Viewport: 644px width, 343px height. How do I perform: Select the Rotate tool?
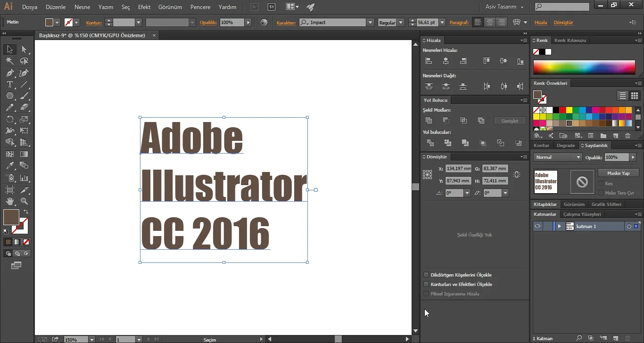10,119
